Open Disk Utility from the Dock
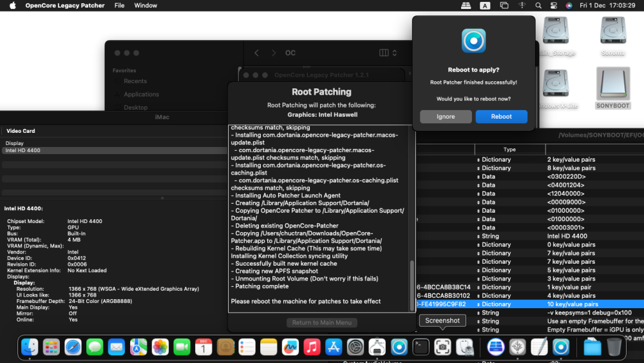 (464, 348)
